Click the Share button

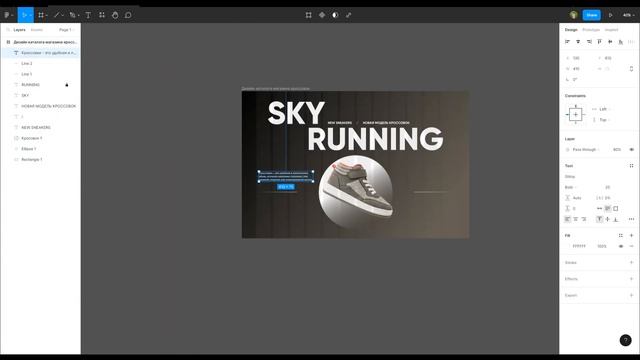click(591, 15)
